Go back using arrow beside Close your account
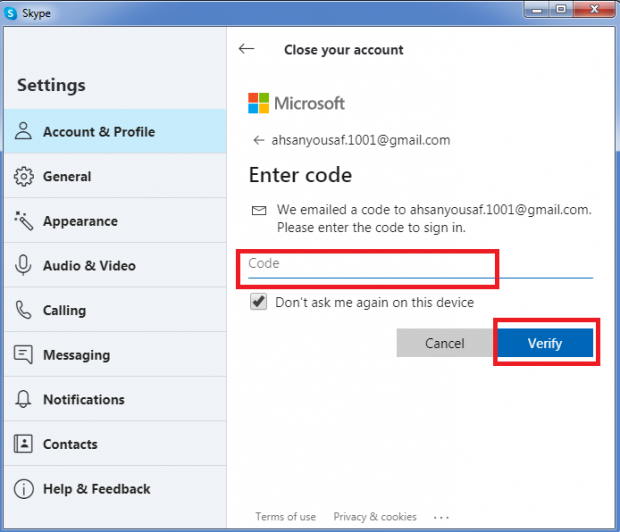This screenshot has width=620, height=532. tap(246, 49)
